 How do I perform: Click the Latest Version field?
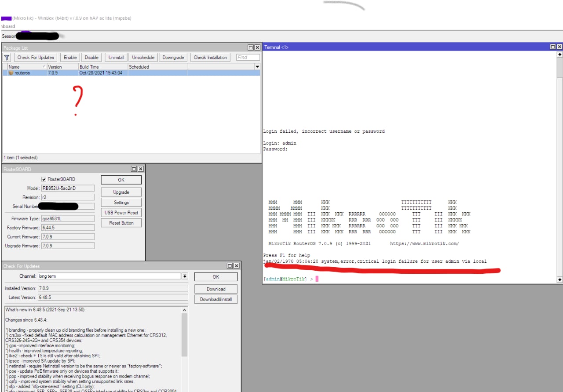(113, 298)
